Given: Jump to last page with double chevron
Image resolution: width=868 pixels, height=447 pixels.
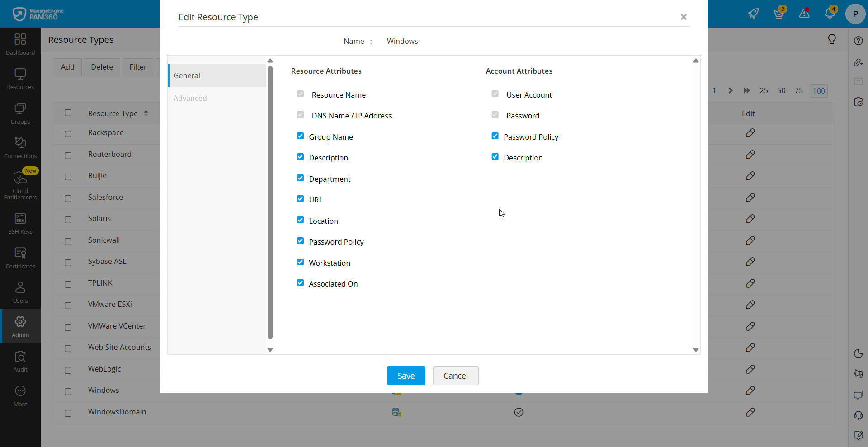Looking at the screenshot, I should pos(746,90).
